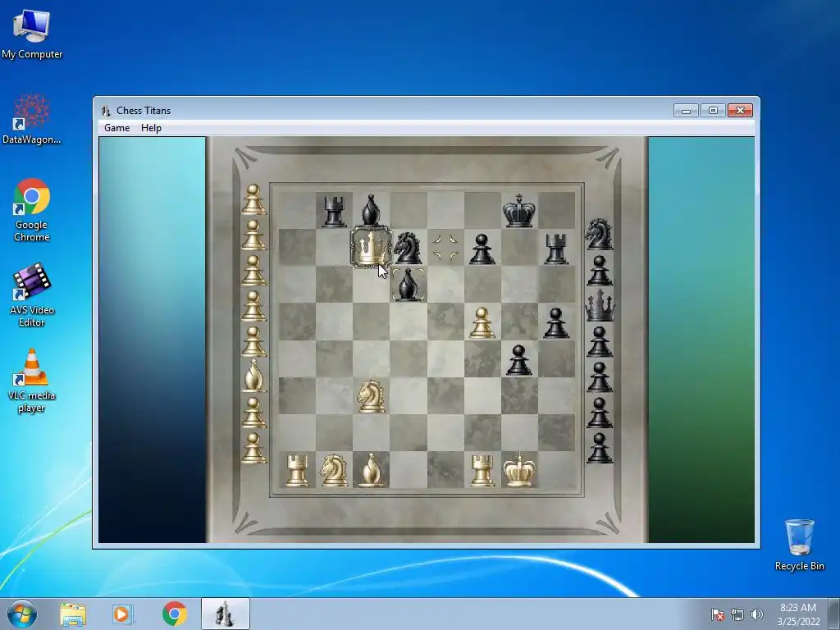This screenshot has height=630, width=840.
Task: Select the selected white queen on c7
Action: coord(371,248)
